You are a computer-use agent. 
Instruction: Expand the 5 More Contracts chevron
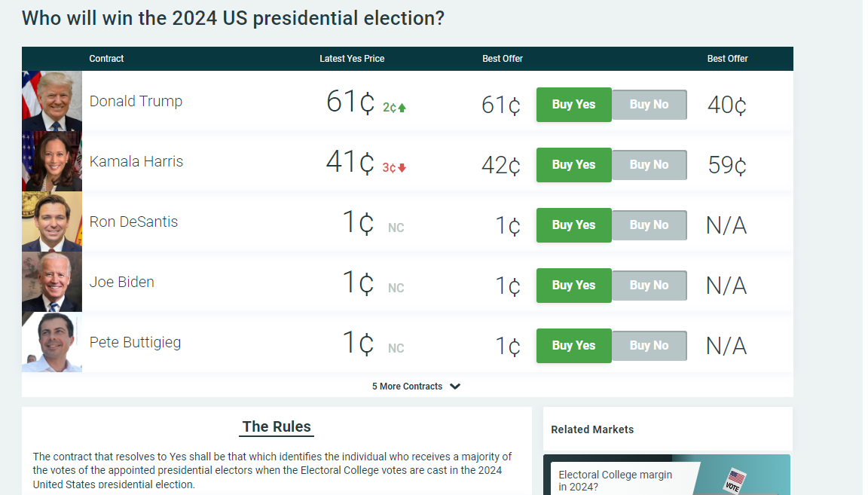[455, 387]
